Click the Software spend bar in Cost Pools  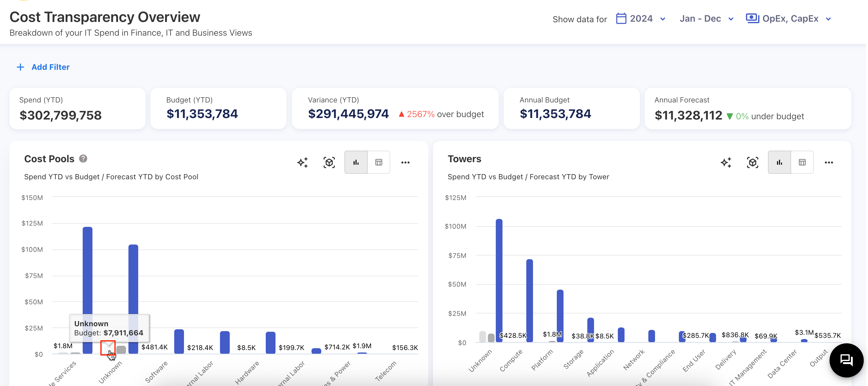coord(179,341)
